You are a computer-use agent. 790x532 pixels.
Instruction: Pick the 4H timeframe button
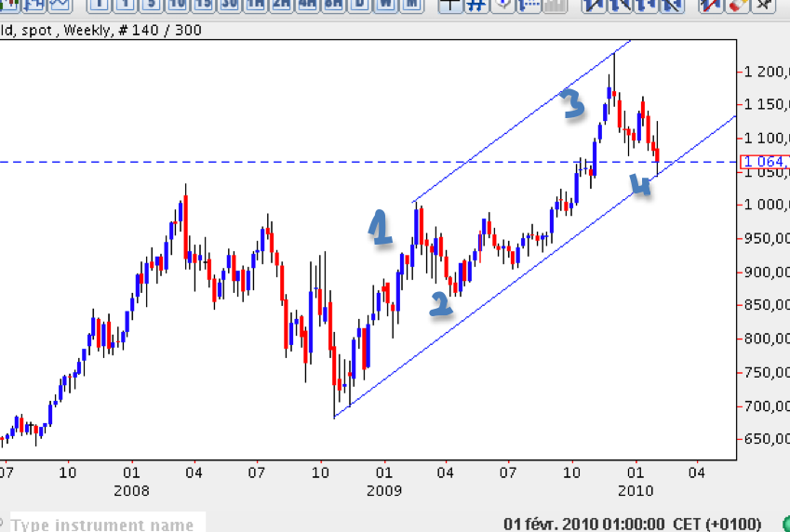pyautogui.click(x=307, y=5)
